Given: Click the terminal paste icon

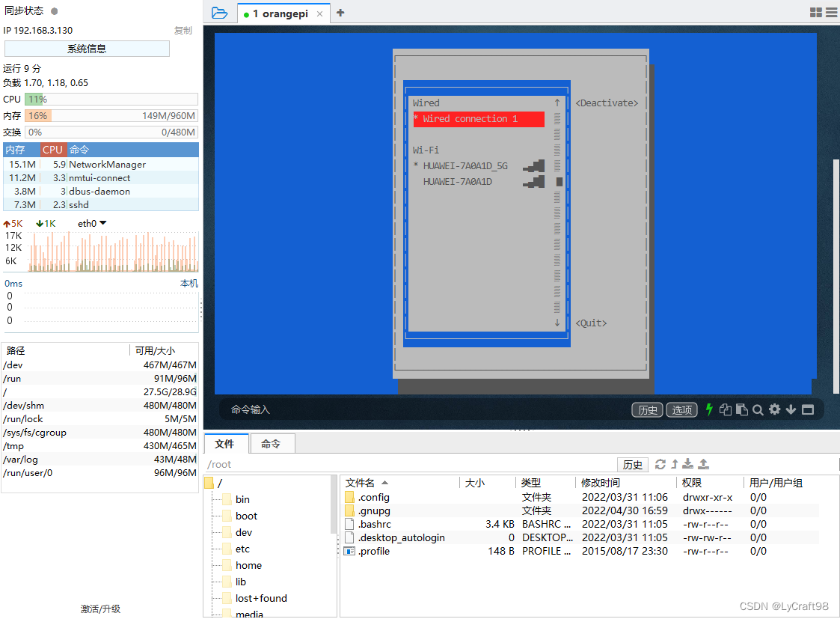Looking at the screenshot, I should [x=742, y=409].
